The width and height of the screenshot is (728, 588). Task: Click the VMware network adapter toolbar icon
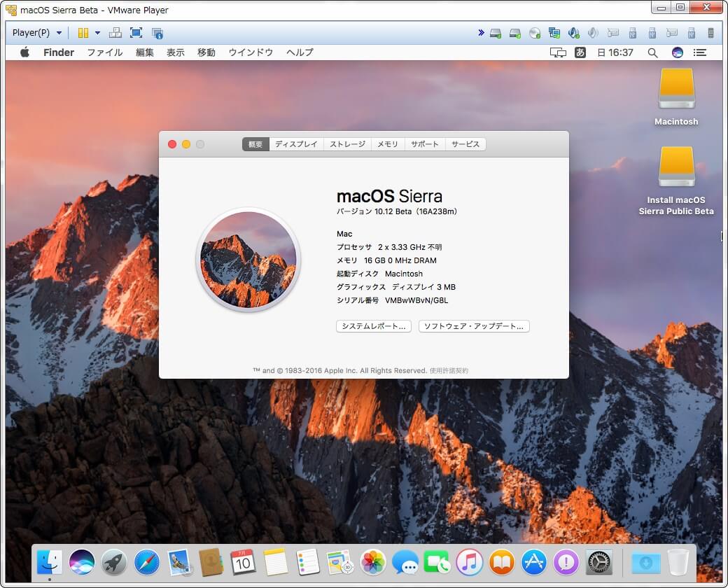pyautogui.click(x=555, y=33)
